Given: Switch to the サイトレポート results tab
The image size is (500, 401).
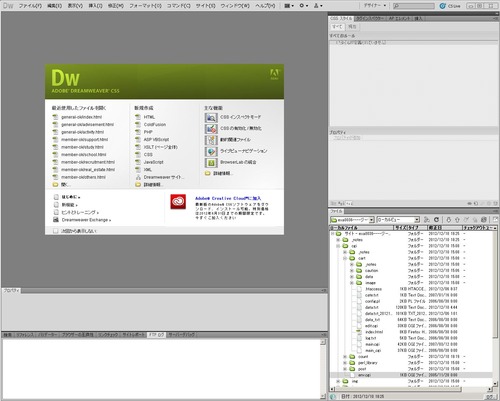Looking at the screenshot, I should pos(133,335).
